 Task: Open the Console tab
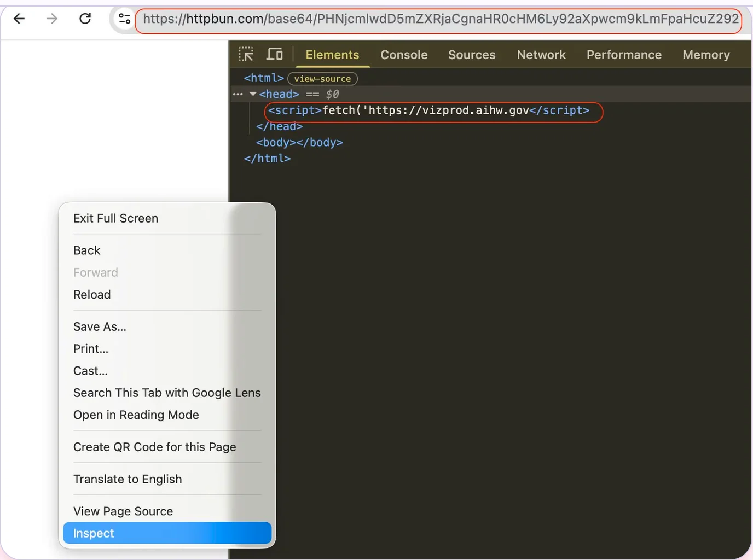(404, 55)
